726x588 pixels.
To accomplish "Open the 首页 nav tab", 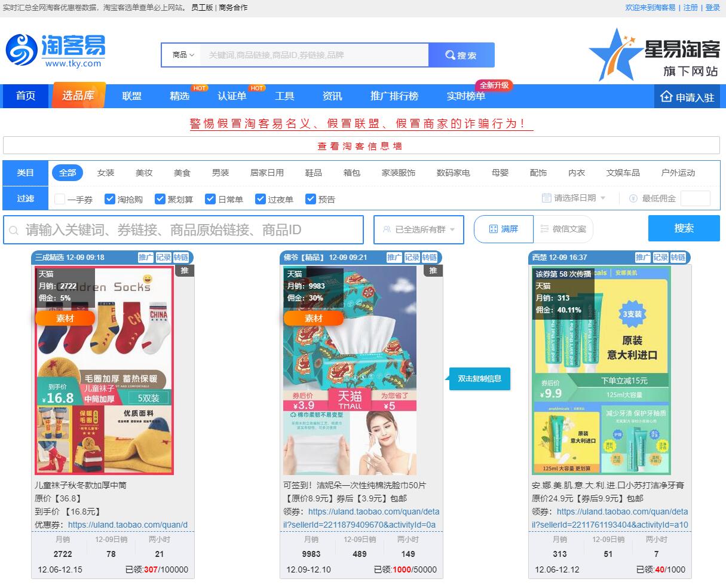I will point(26,96).
